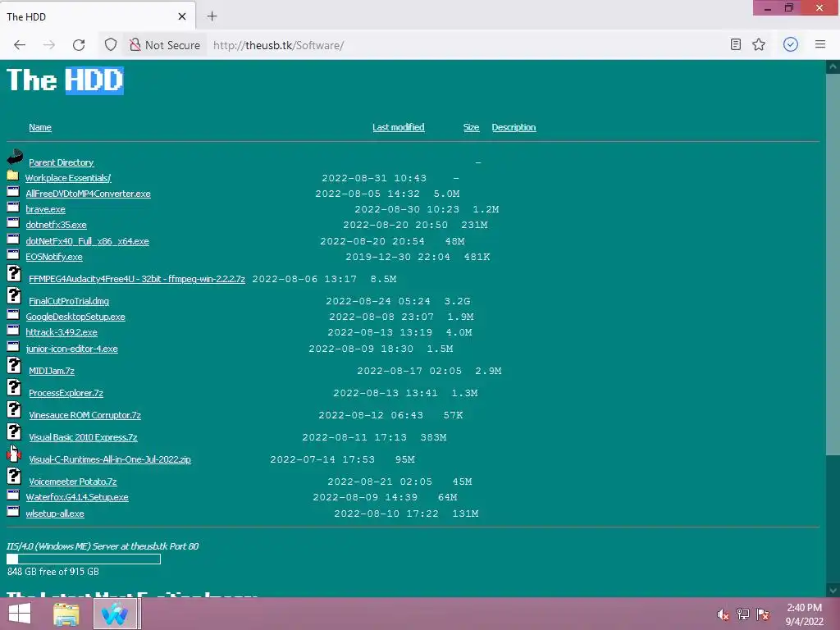Click the icon next to brave.exe
The image size is (840, 630).
point(13,207)
